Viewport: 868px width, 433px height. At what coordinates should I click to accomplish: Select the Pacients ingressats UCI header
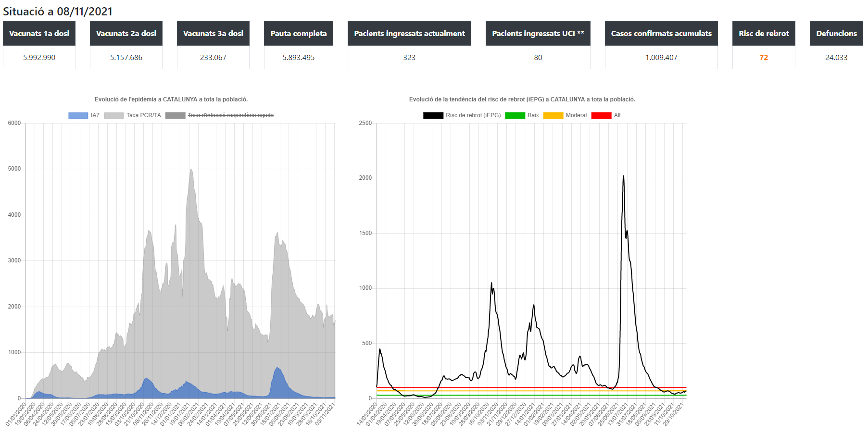coord(538,33)
